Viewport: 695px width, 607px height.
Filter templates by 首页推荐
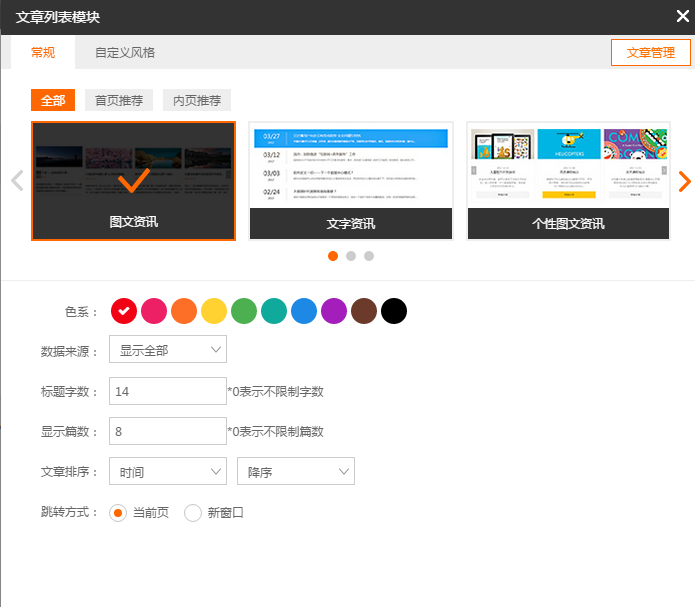(119, 100)
